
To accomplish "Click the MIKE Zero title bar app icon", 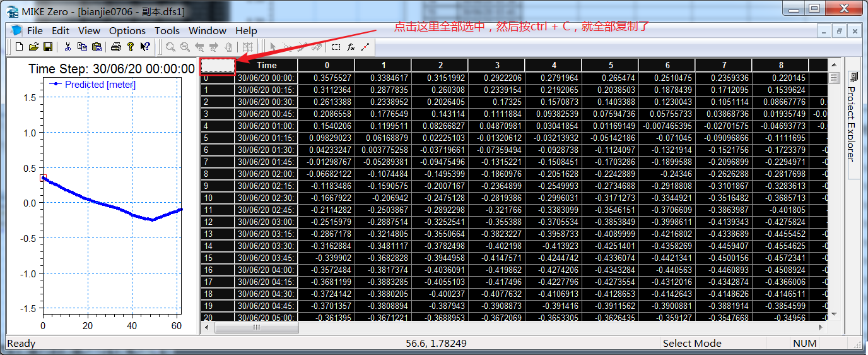I will [12, 11].
